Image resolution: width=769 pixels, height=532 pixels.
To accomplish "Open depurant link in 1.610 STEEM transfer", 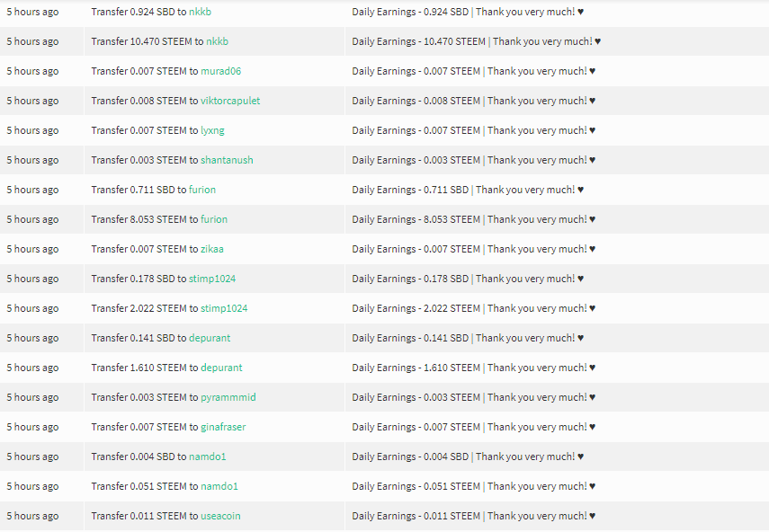I will point(221,368).
